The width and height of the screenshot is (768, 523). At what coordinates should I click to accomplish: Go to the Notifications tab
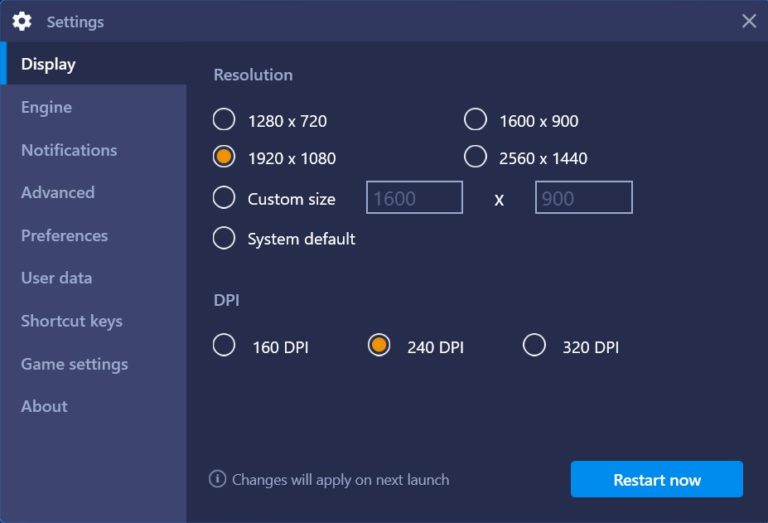click(93, 150)
